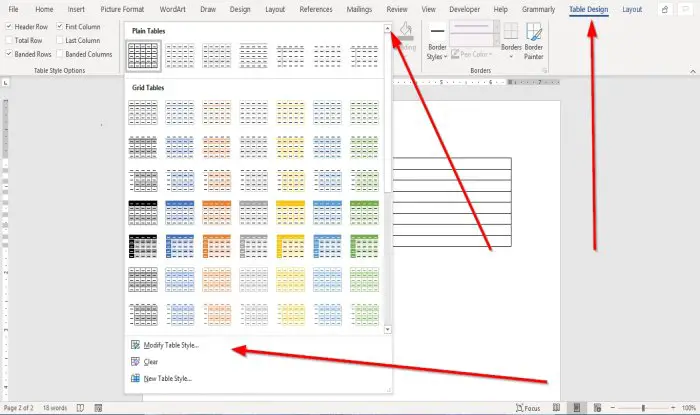This screenshot has height=415, width=700.
Task: Uncheck the First Column option
Action: pyautogui.click(x=59, y=27)
